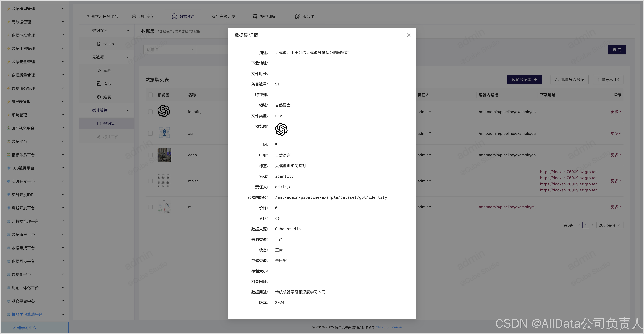
Task: Click the 查询 search button
Action: [617, 49]
